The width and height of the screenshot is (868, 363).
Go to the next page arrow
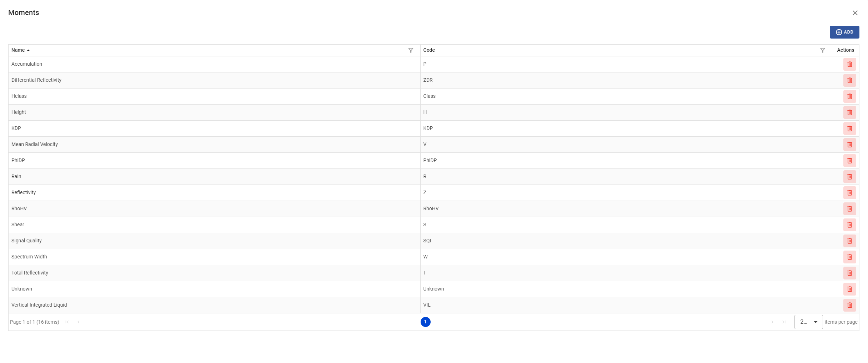(772, 322)
